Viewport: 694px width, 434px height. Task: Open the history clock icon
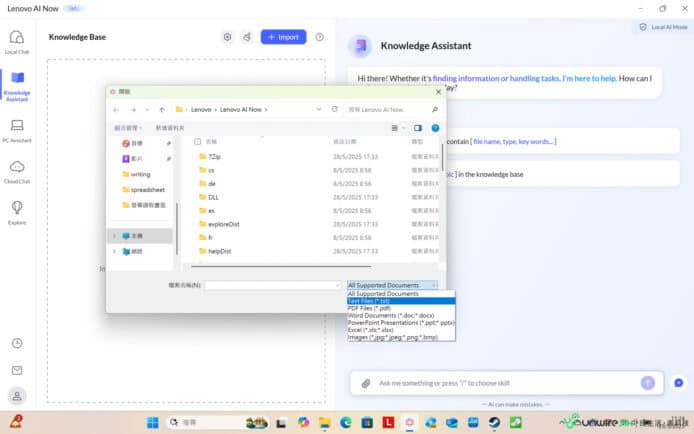click(17, 343)
